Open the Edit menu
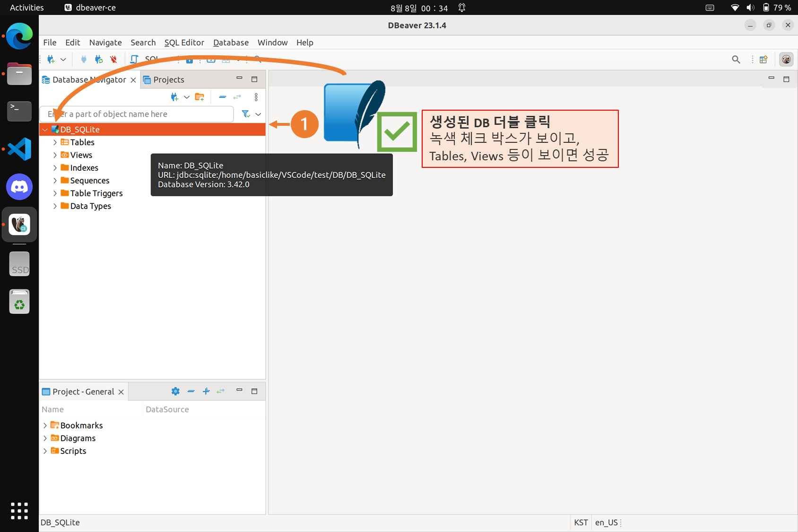The image size is (798, 532). pyautogui.click(x=72, y=43)
